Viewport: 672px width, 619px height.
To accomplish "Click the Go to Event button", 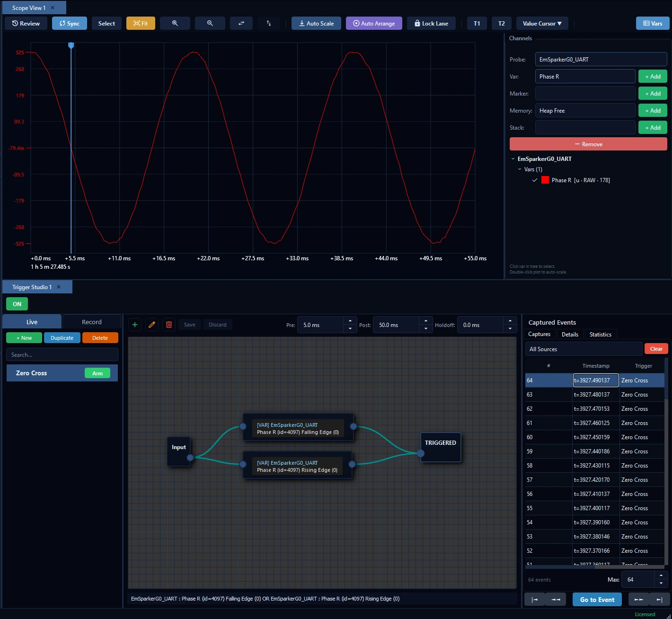I will pyautogui.click(x=597, y=600).
